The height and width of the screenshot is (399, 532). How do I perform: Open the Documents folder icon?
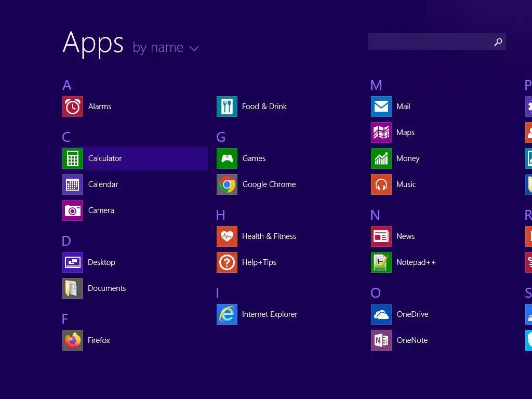[x=73, y=288]
